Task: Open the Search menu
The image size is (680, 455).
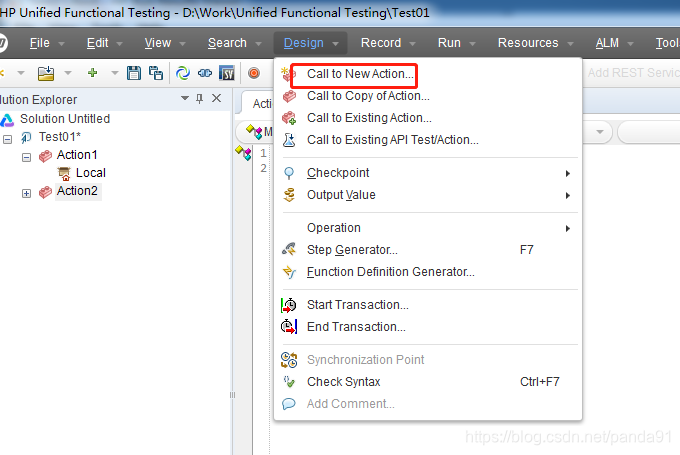Action: pos(227,43)
